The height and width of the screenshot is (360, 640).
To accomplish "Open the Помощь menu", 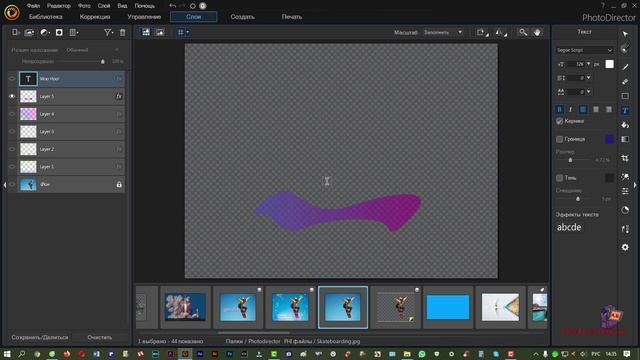I will (144, 6).
